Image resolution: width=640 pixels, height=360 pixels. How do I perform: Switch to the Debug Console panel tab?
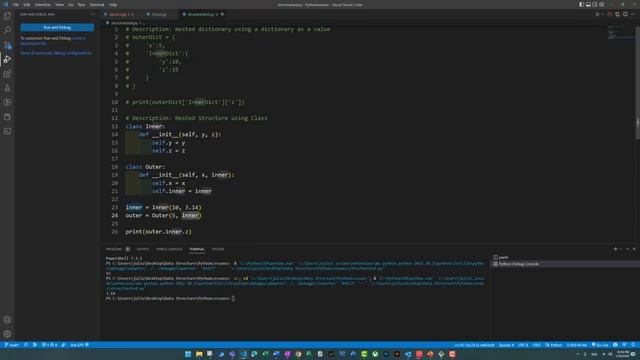[169, 249]
